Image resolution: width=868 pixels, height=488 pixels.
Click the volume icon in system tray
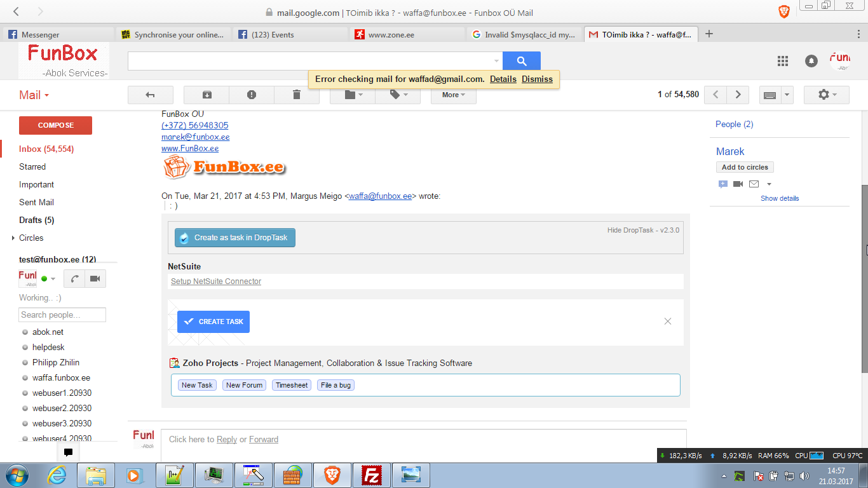click(x=804, y=476)
